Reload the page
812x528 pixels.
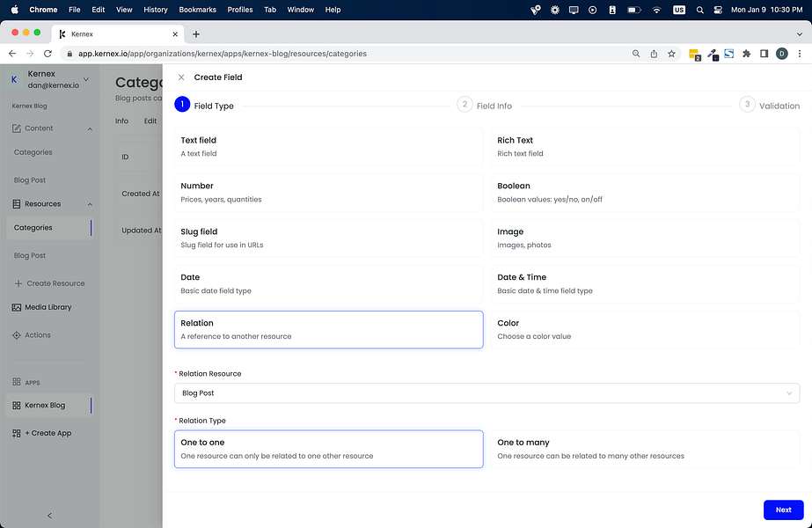point(48,54)
